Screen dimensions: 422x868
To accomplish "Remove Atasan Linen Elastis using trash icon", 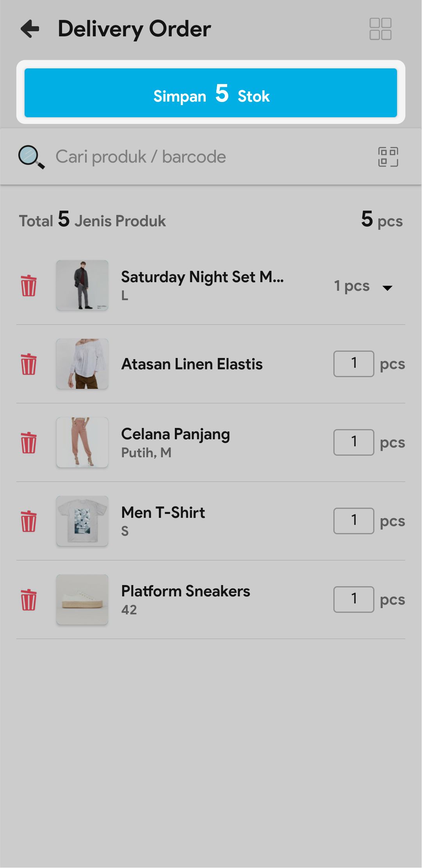I will pyautogui.click(x=28, y=364).
